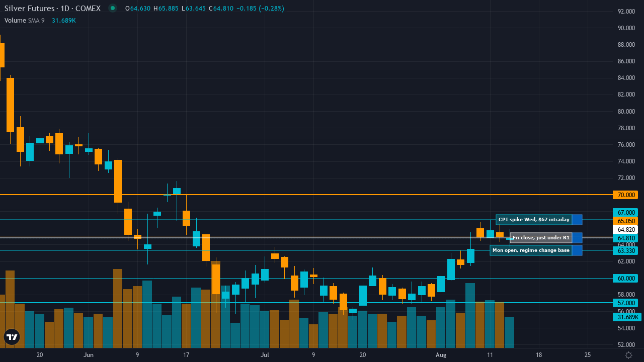Click the 64.810 current price tag
The width and height of the screenshot is (644, 362).
(625, 238)
